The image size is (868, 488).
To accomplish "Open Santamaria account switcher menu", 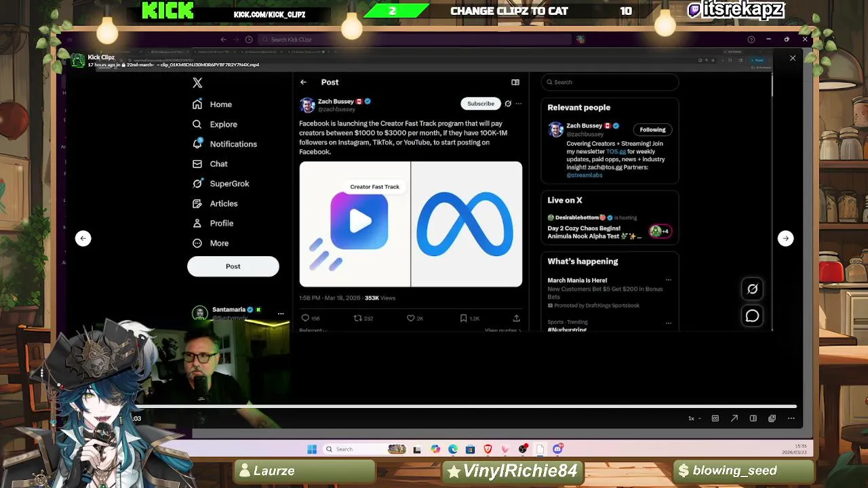I will [280, 313].
